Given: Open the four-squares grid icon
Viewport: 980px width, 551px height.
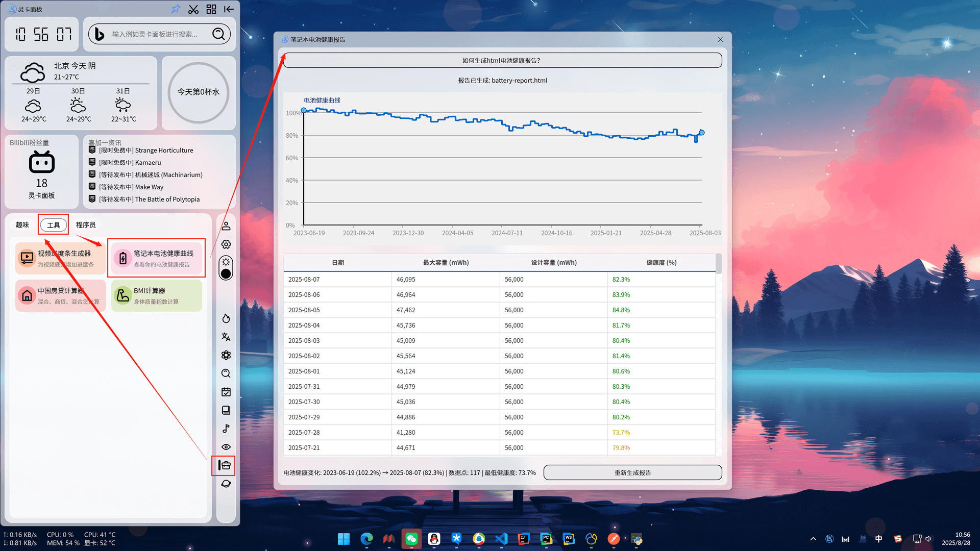Looking at the screenshot, I should (x=211, y=9).
